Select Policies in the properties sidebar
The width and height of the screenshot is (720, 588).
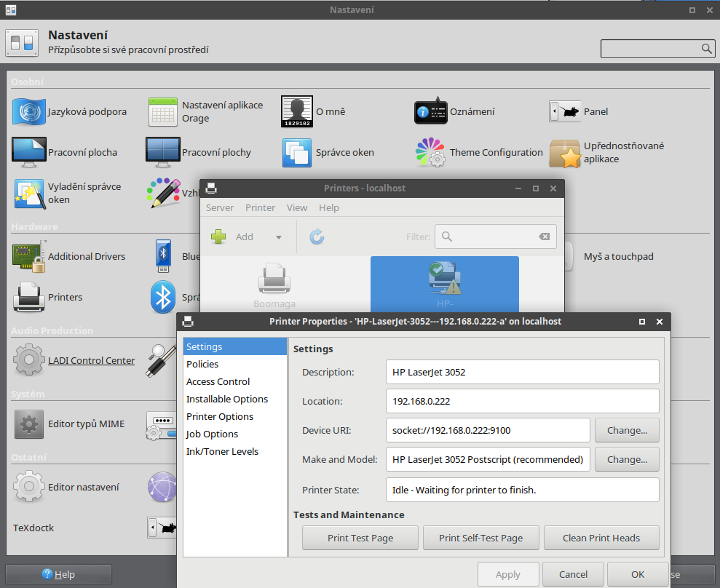(235, 364)
